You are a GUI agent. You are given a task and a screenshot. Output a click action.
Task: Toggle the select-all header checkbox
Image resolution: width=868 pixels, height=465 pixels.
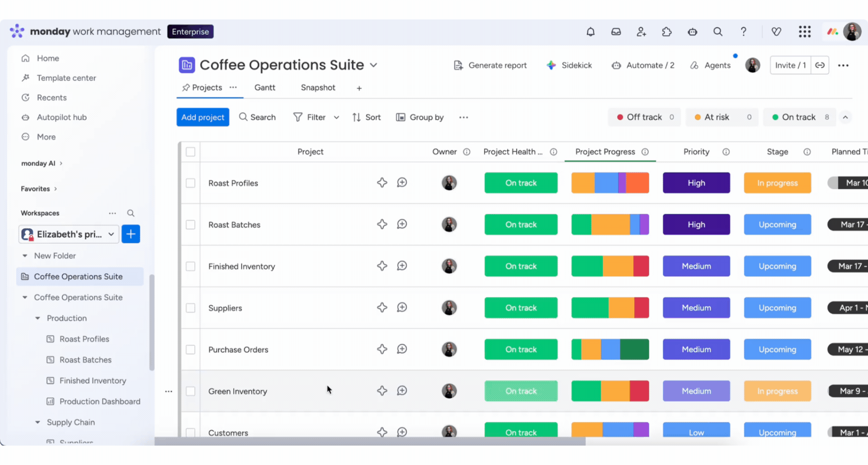click(x=190, y=152)
